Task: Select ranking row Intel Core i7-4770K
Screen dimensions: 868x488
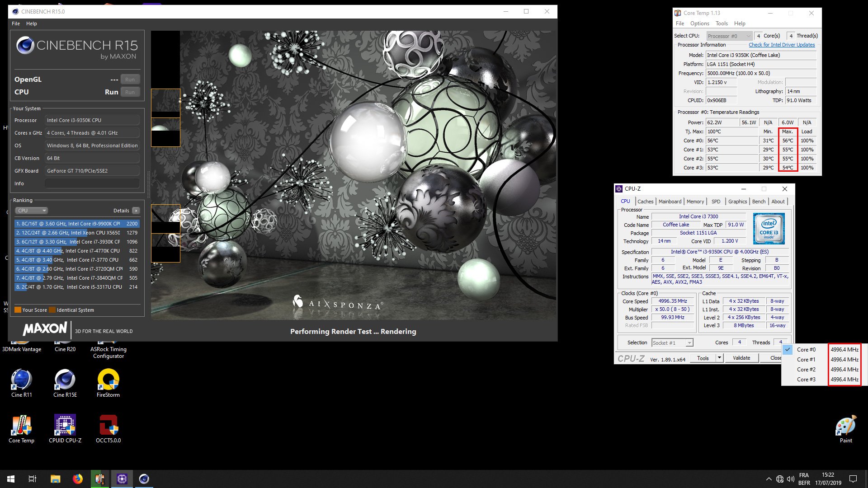Action: pos(77,251)
